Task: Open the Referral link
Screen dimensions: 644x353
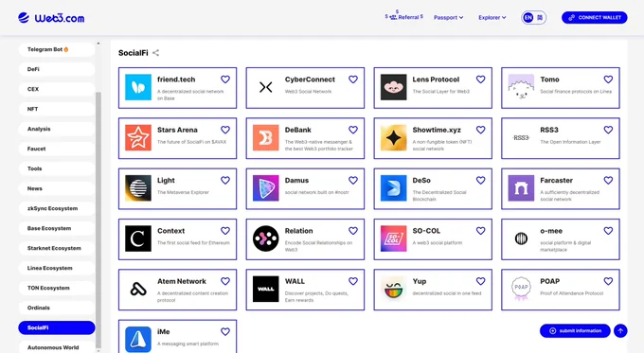Action: [404, 16]
